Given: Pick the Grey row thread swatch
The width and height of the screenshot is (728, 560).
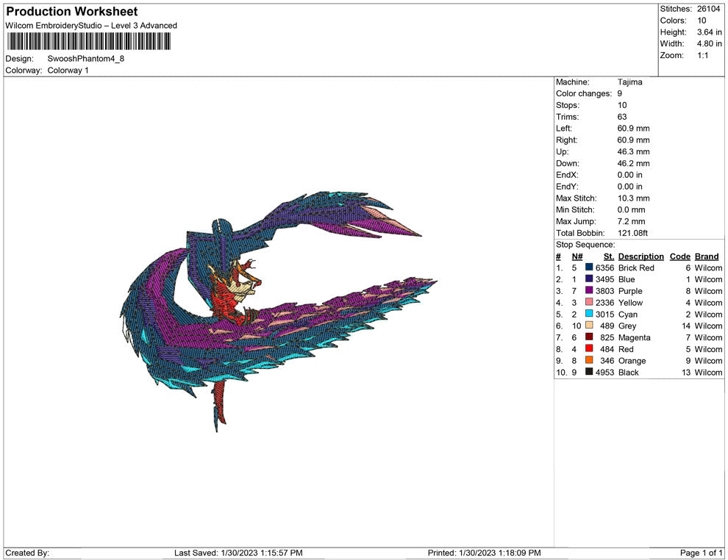Looking at the screenshot, I should pyautogui.click(x=589, y=326).
